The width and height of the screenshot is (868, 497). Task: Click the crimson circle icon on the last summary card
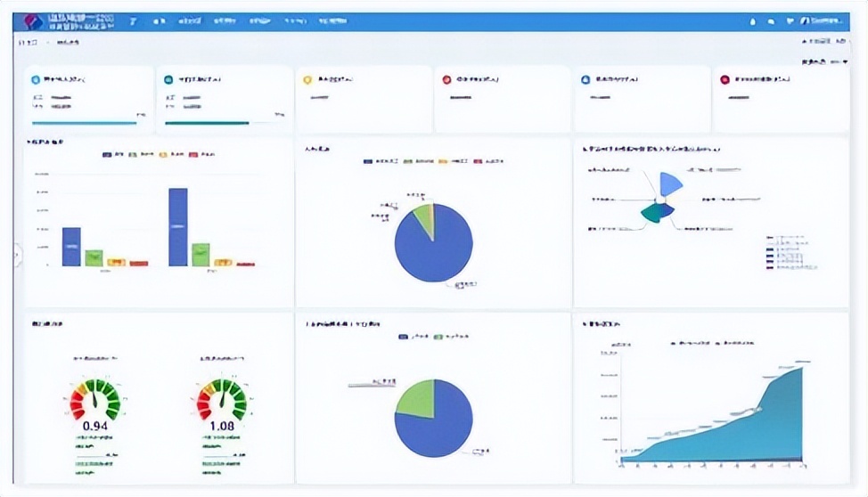[x=725, y=79]
